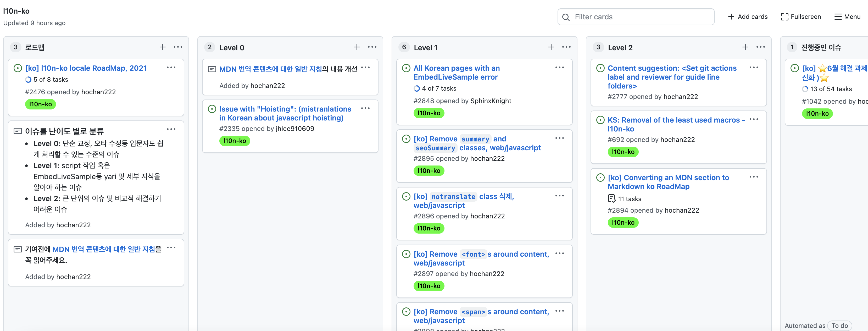Image resolution: width=868 pixels, height=331 pixels.
Task: Open l10n-ko locale RoadMap, 2021 issue
Action: pos(86,68)
